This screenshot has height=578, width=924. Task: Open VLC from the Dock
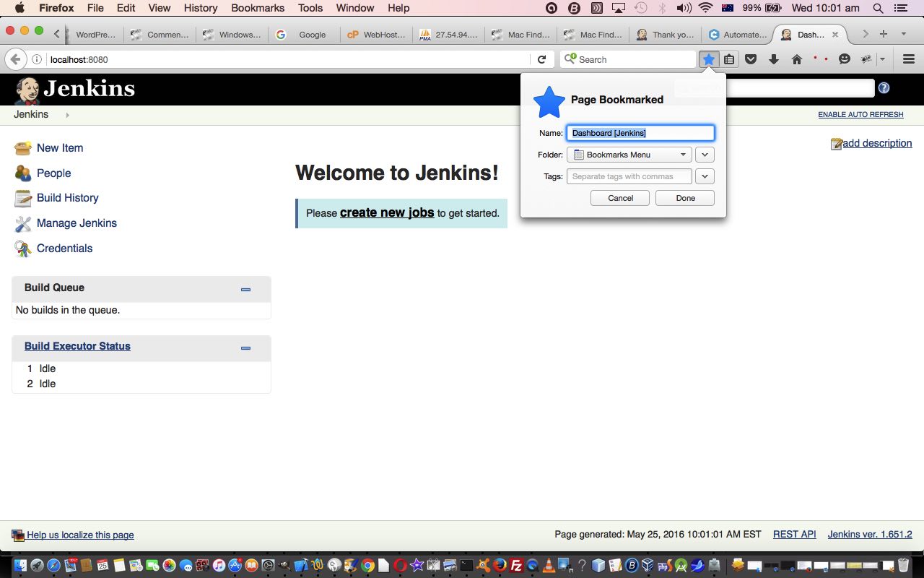[549, 565]
